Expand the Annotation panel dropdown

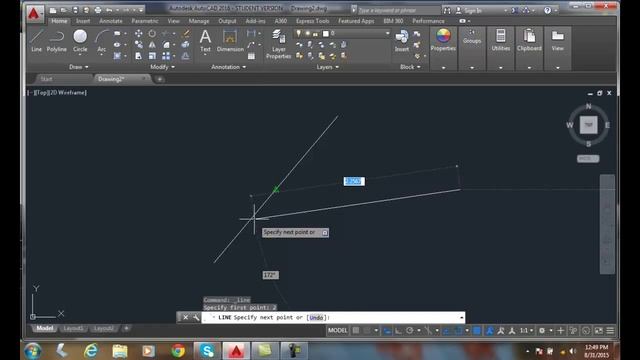(229, 67)
